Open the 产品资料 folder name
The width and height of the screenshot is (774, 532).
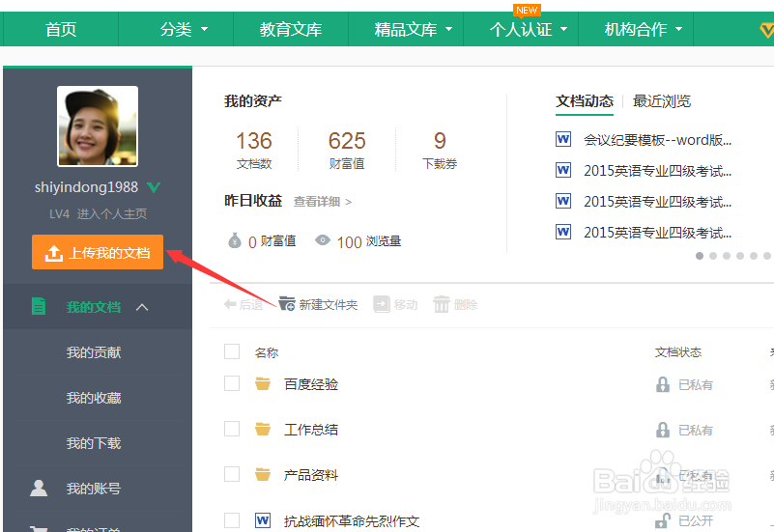(311, 475)
